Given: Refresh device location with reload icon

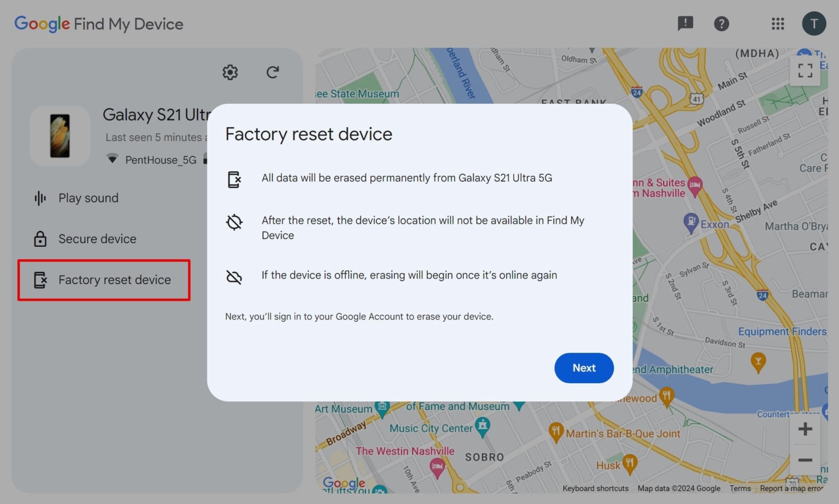Looking at the screenshot, I should pyautogui.click(x=273, y=72).
